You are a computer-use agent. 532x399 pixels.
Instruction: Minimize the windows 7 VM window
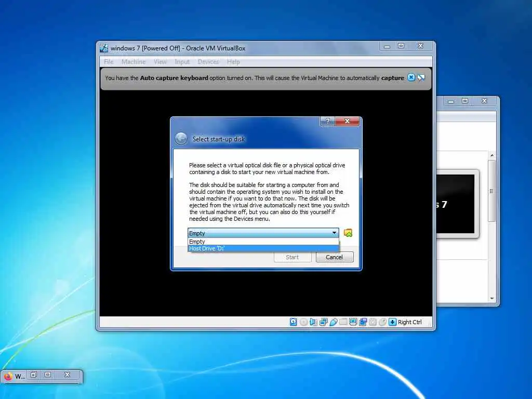(387, 46)
